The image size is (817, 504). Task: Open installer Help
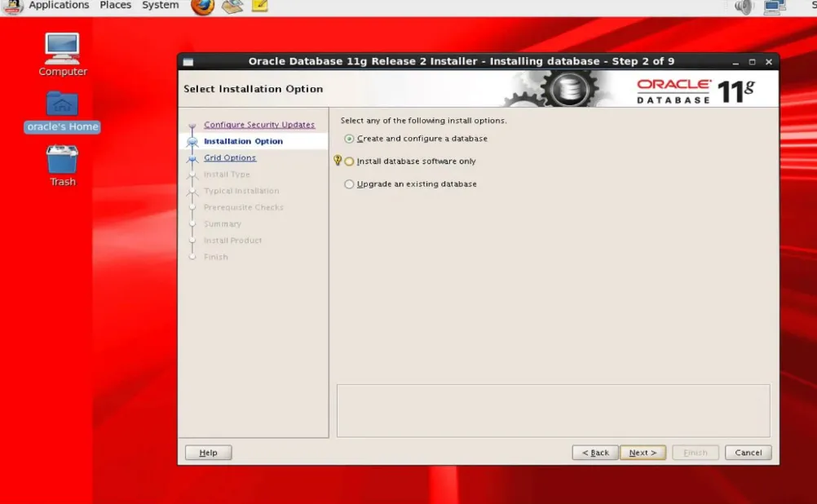coord(209,453)
